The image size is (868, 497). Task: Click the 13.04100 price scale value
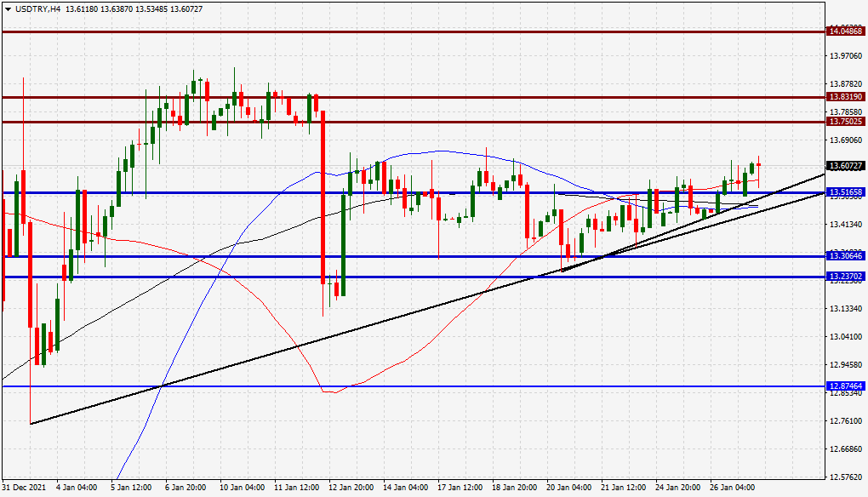[846, 336]
